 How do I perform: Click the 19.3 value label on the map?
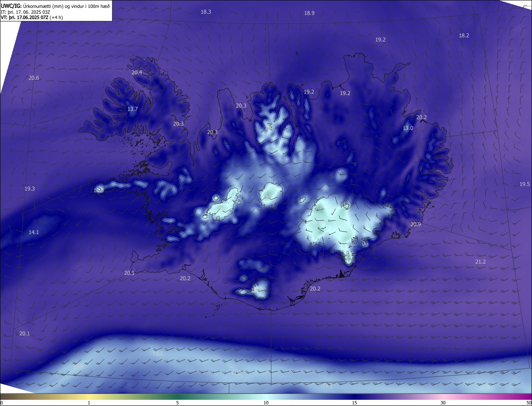click(30, 189)
